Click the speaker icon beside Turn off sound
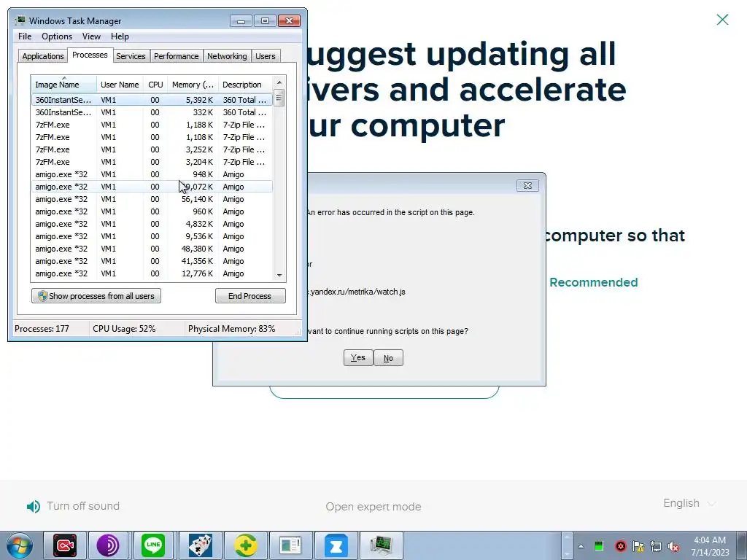This screenshot has width=747, height=560. coord(34,506)
